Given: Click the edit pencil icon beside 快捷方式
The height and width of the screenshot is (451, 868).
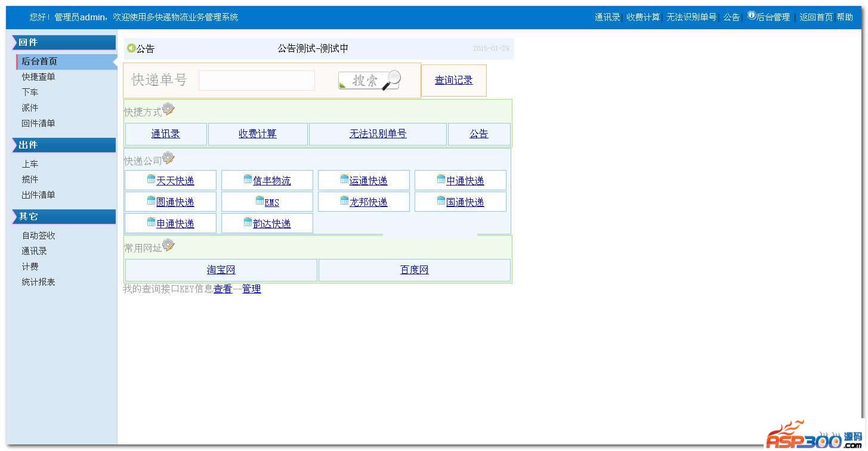Looking at the screenshot, I should tap(168, 109).
